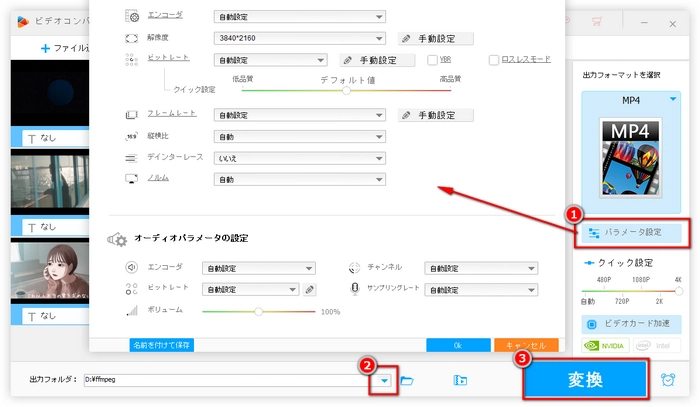The height and width of the screenshot is (407, 700).
Task: Click the add file plus icon
Action: coord(45,48)
